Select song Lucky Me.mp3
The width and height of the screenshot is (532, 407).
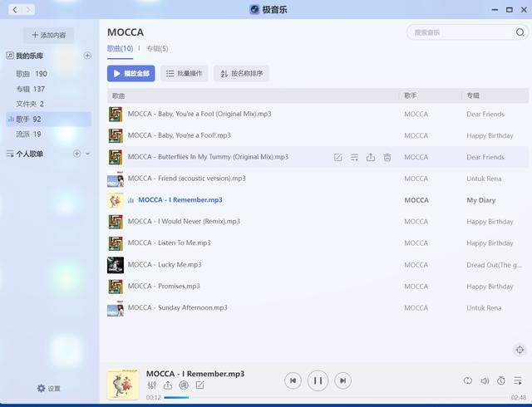point(318,265)
